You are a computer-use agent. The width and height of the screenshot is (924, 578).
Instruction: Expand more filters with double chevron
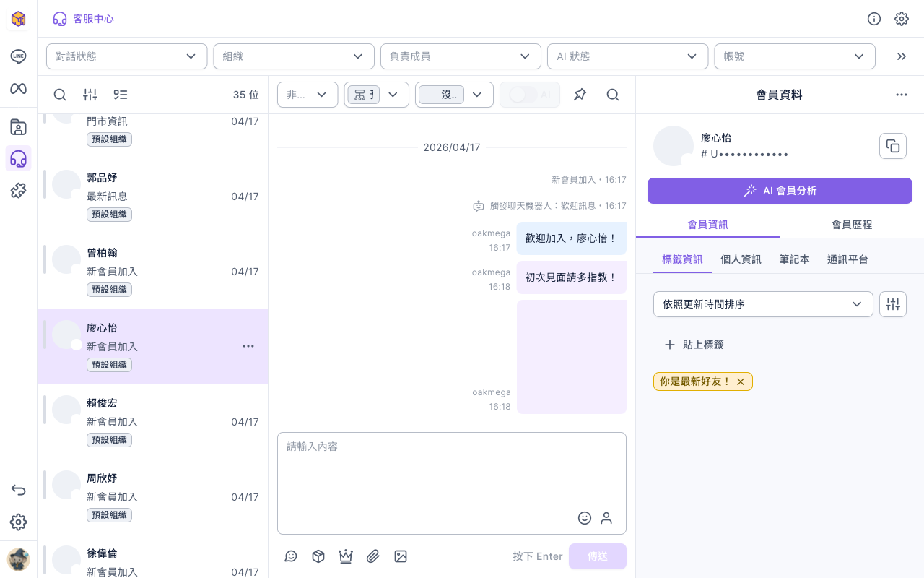click(x=902, y=56)
